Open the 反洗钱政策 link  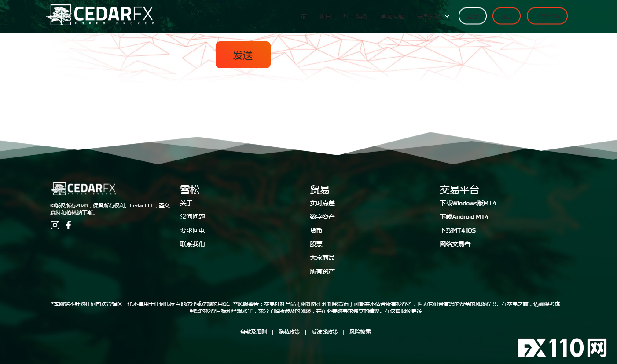pos(325,332)
